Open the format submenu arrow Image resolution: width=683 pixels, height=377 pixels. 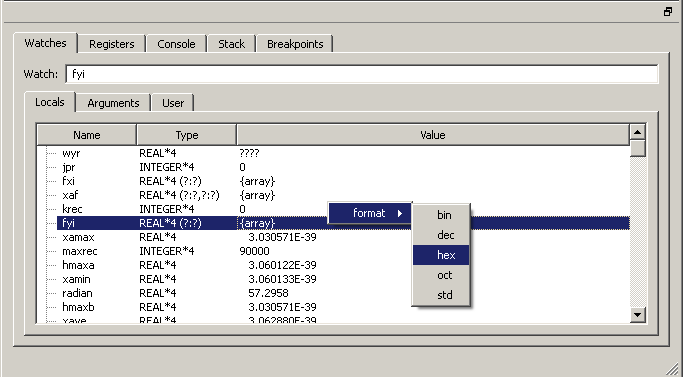tap(399, 214)
